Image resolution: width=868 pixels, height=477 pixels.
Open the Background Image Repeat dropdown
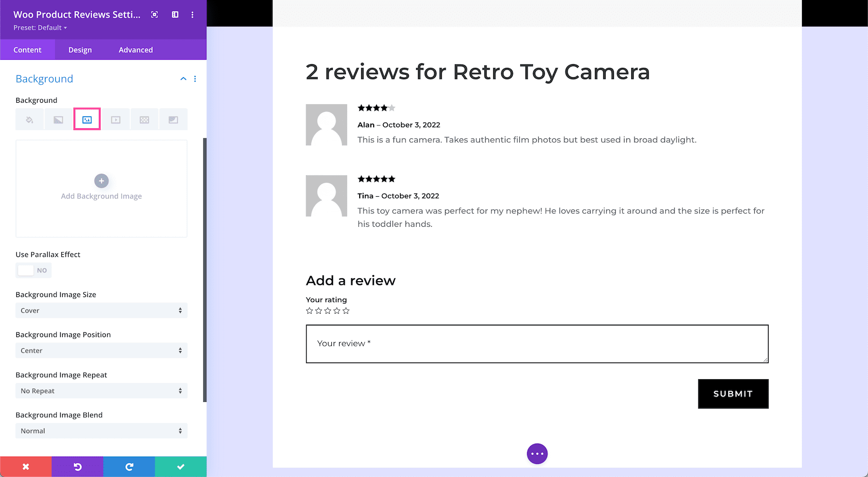pyautogui.click(x=101, y=391)
